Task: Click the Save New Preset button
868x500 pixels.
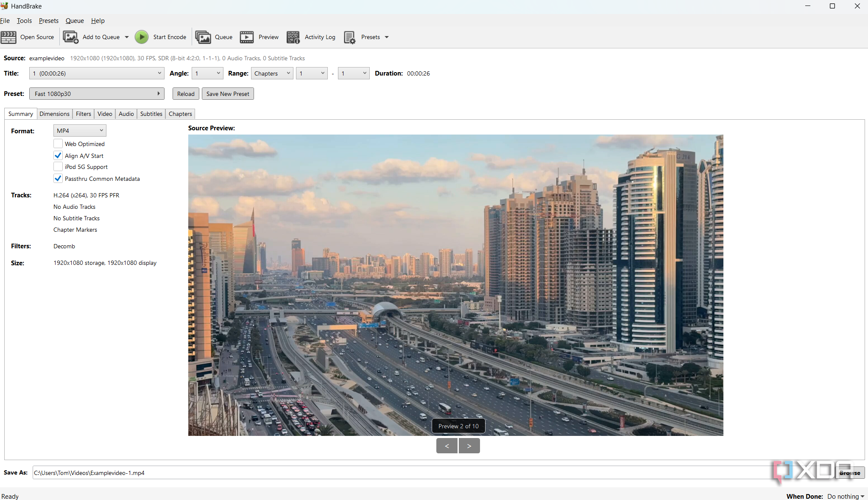Action: pyautogui.click(x=228, y=94)
